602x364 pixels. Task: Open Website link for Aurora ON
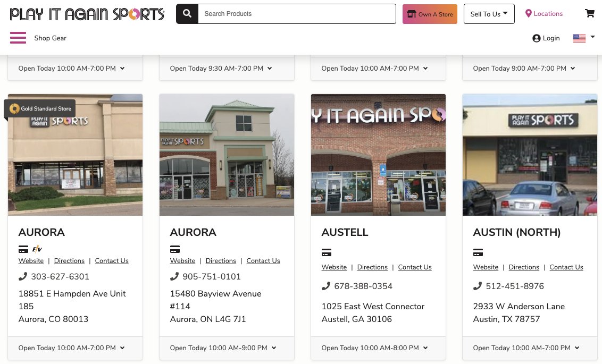182,261
